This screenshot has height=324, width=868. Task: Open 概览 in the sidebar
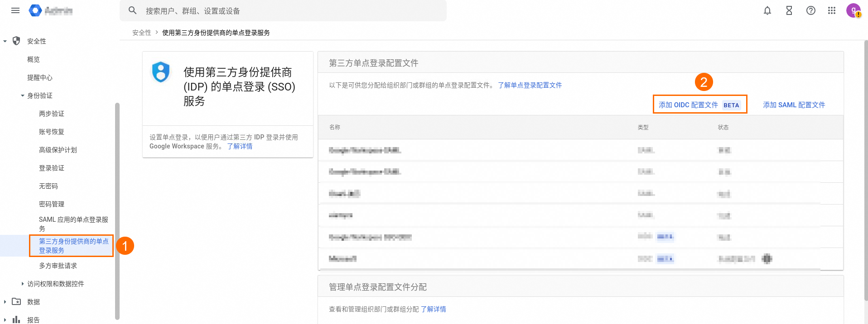[34, 59]
